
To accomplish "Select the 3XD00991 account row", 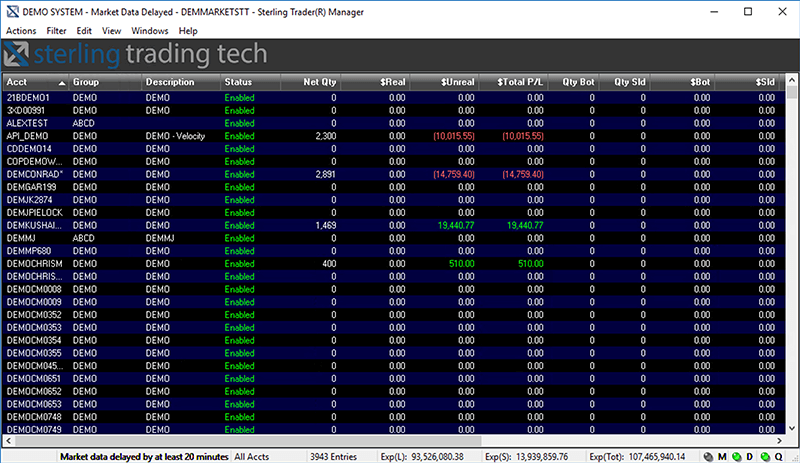I will click(394, 110).
